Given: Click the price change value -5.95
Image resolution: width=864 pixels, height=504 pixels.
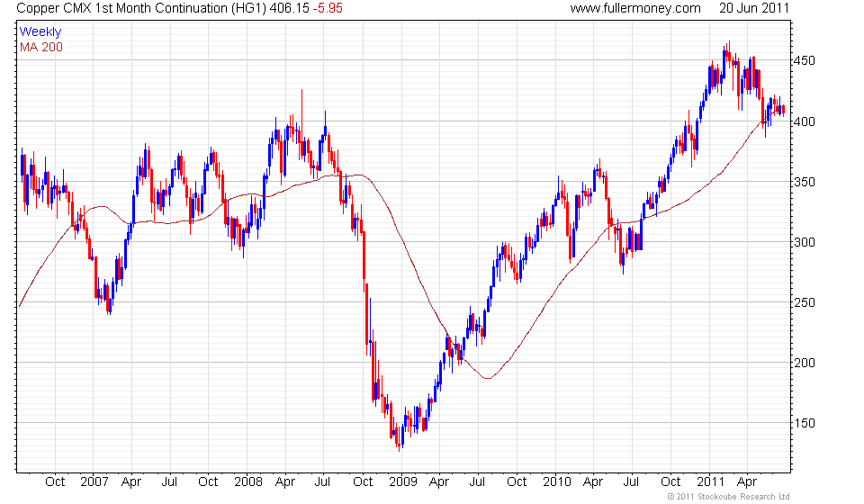Looking at the screenshot, I should [x=328, y=8].
